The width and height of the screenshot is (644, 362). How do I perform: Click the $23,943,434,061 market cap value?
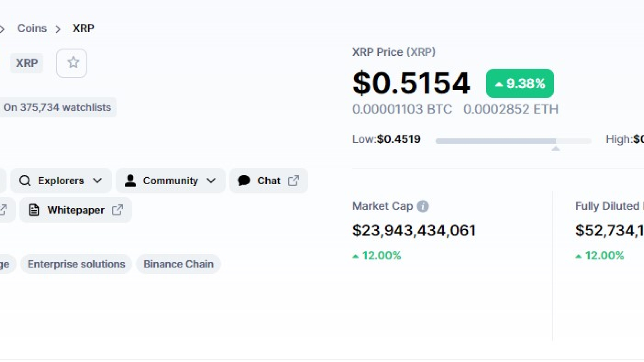pos(414,230)
